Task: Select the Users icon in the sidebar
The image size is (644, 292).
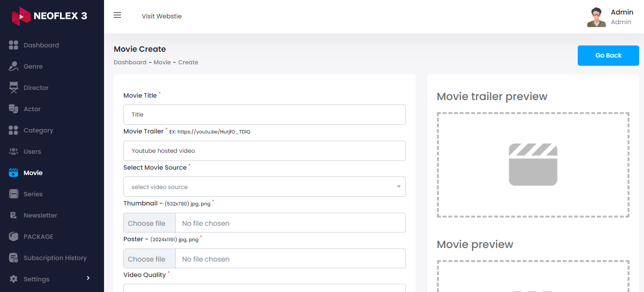Action: point(14,151)
